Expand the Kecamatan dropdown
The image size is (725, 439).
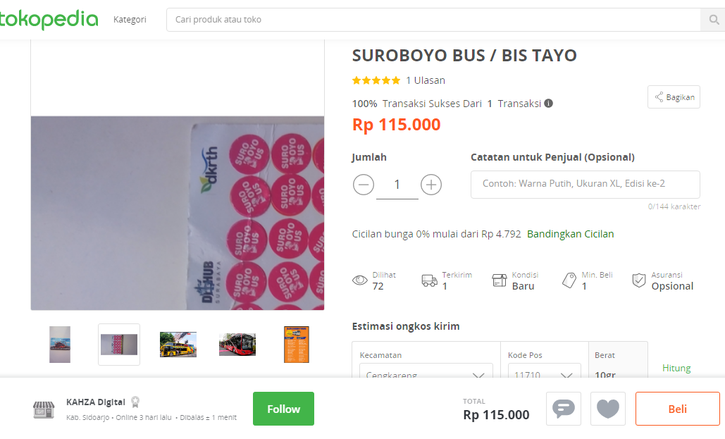coord(478,376)
